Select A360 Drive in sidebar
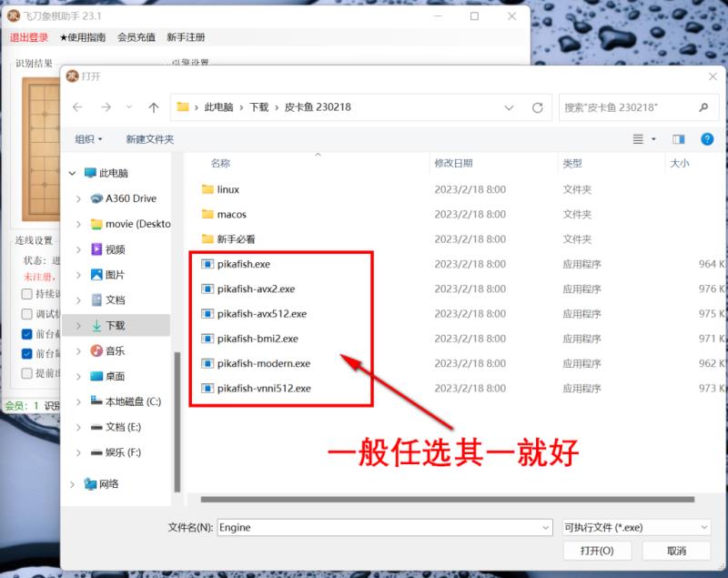728x578 pixels. click(x=130, y=198)
